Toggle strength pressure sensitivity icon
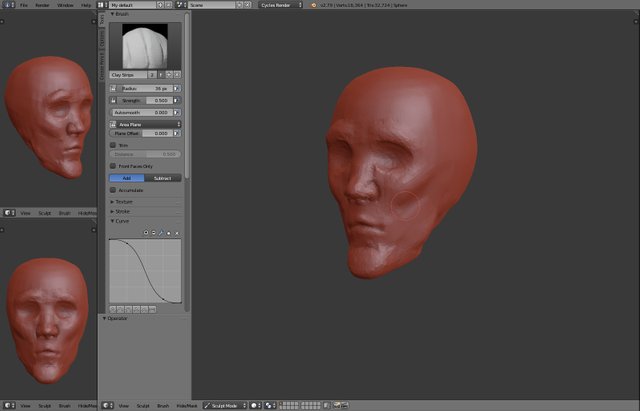The image size is (640, 411). (177, 101)
